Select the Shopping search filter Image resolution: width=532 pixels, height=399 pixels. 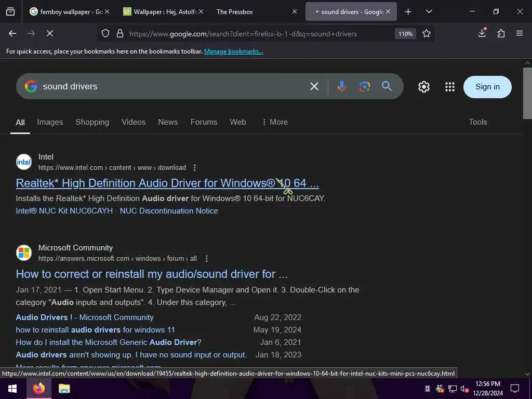(92, 122)
